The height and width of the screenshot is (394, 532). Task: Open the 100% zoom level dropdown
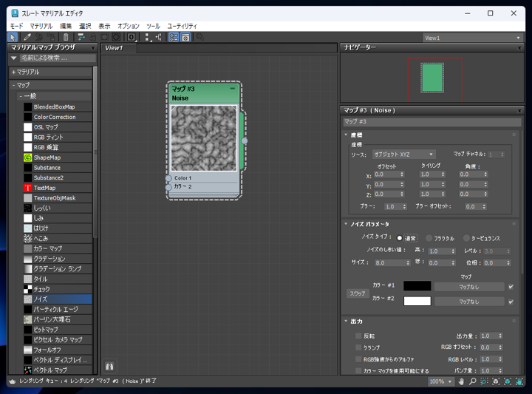[440, 381]
